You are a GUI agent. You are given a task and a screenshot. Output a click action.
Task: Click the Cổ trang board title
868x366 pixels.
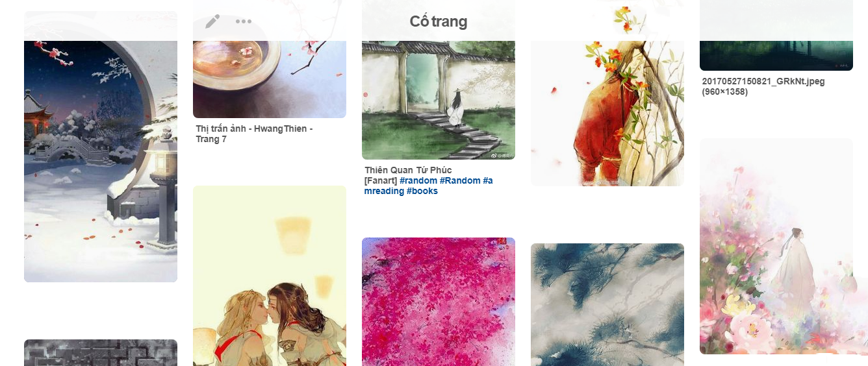(439, 21)
